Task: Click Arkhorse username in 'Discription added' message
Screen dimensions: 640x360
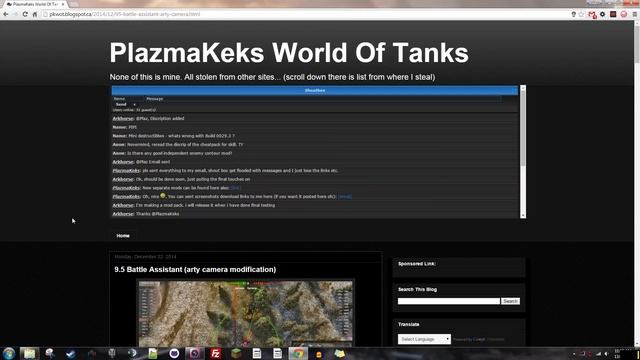Action: tap(123, 118)
